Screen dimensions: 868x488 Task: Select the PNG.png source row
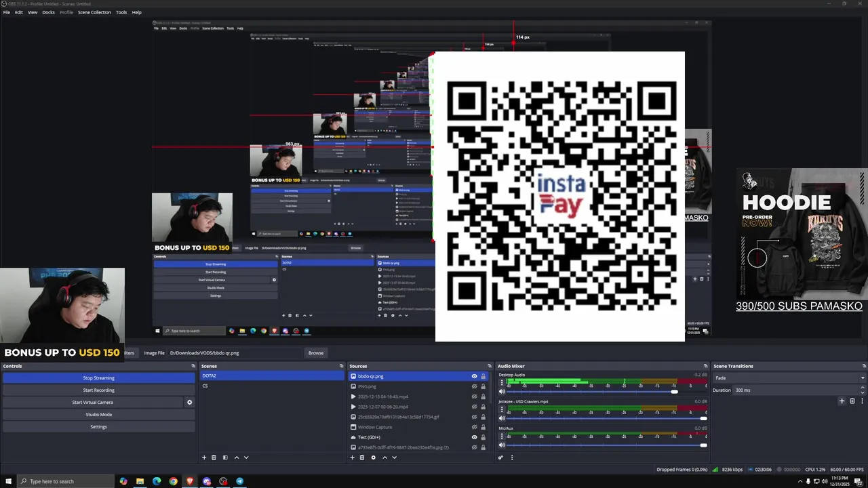(419, 386)
